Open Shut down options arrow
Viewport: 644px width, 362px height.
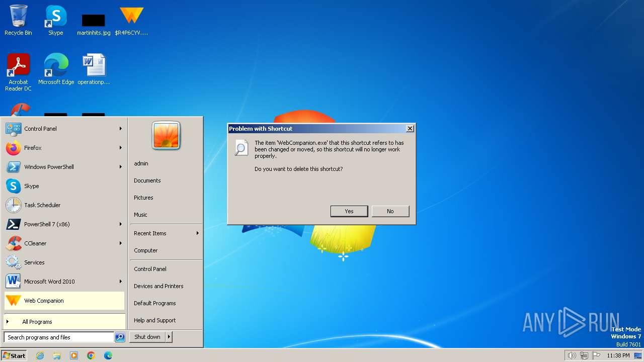click(x=169, y=337)
